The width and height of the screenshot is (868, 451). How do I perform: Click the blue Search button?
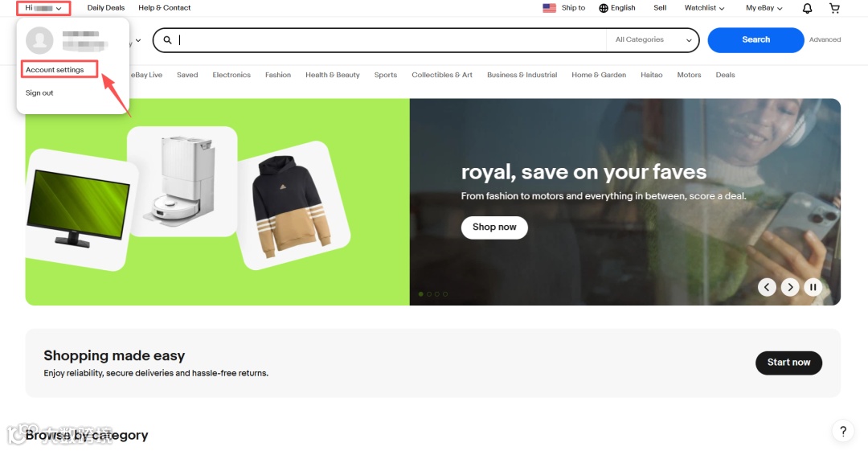[755, 40]
